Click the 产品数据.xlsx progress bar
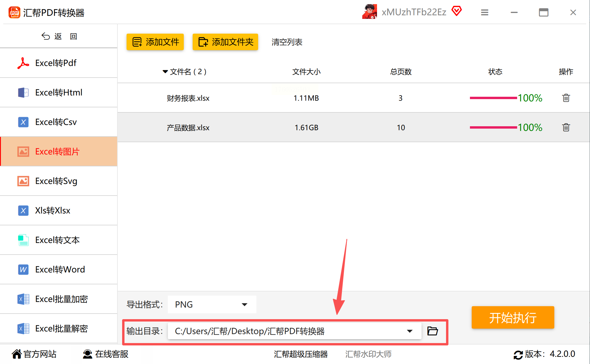 493,127
